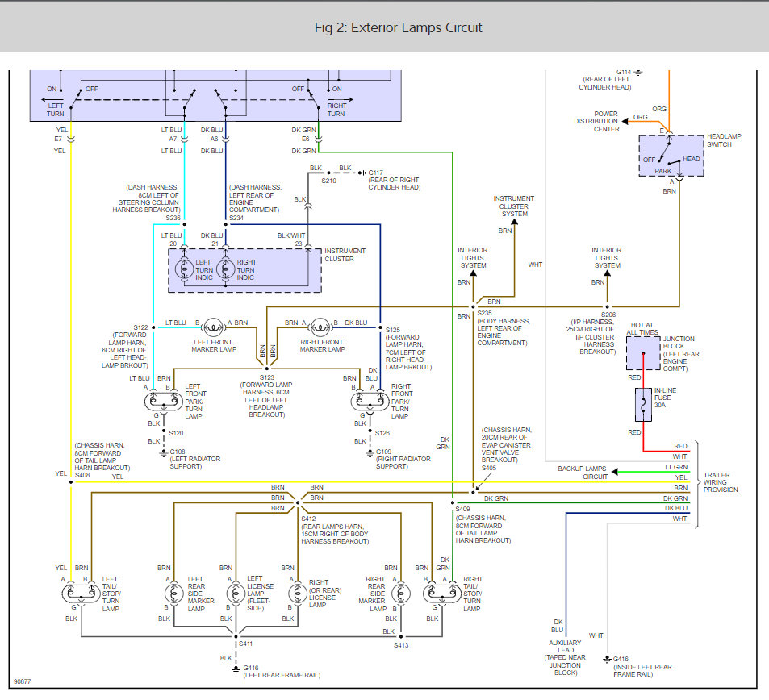Click the Junction Block dashed box

coord(643,353)
